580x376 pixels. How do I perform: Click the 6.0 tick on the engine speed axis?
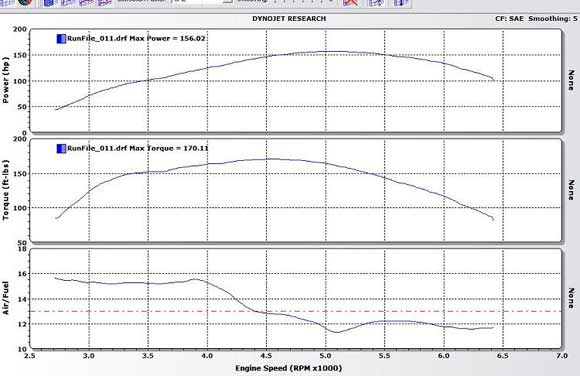pos(444,356)
